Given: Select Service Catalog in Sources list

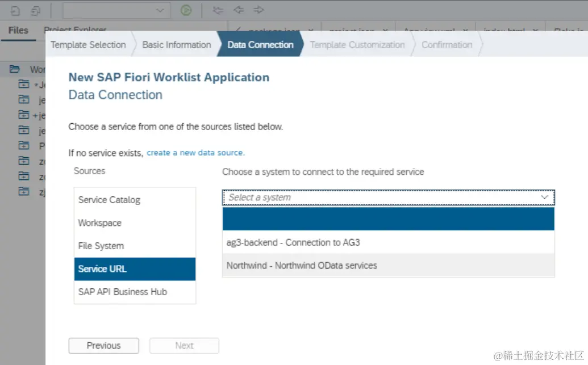Looking at the screenshot, I should pos(109,200).
